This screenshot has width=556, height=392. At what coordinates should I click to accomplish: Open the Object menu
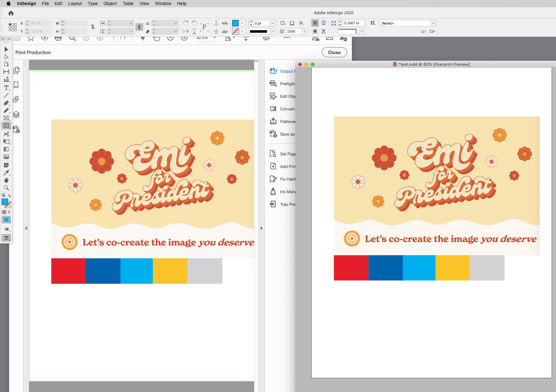point(110,3)
